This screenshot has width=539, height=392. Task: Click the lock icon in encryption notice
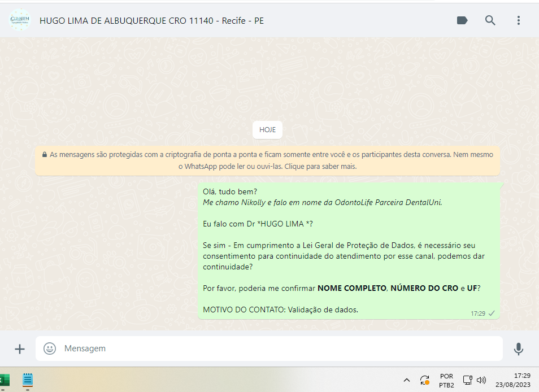coord(44,155)
